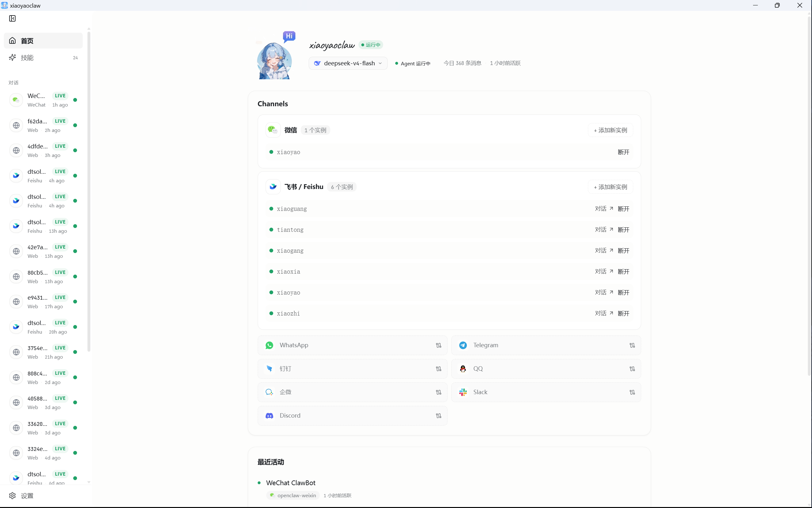
Task: Click the WhatsApp channel icon
Action: (269, 345)
